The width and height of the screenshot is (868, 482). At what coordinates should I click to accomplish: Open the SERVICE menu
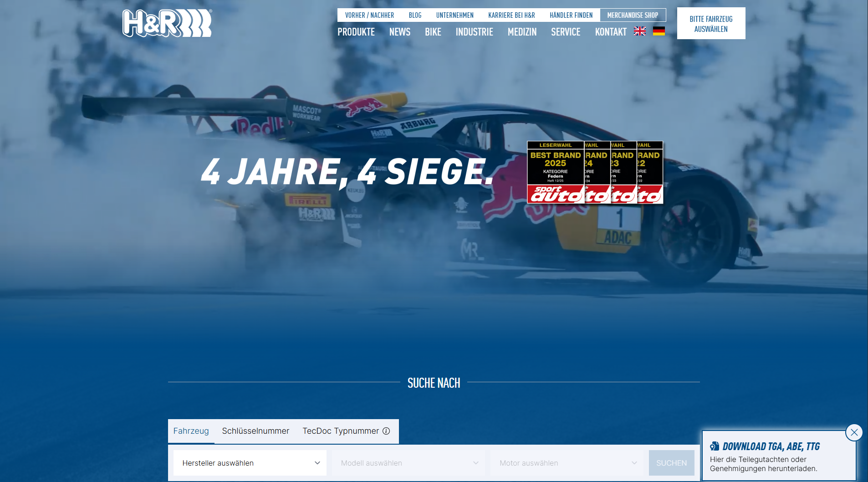point(565,32)
